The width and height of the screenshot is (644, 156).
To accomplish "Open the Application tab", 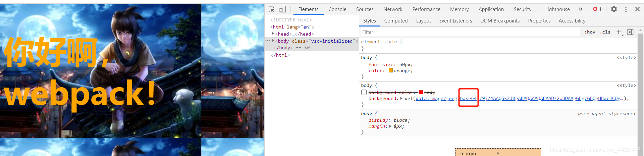I will coord(491,9).
